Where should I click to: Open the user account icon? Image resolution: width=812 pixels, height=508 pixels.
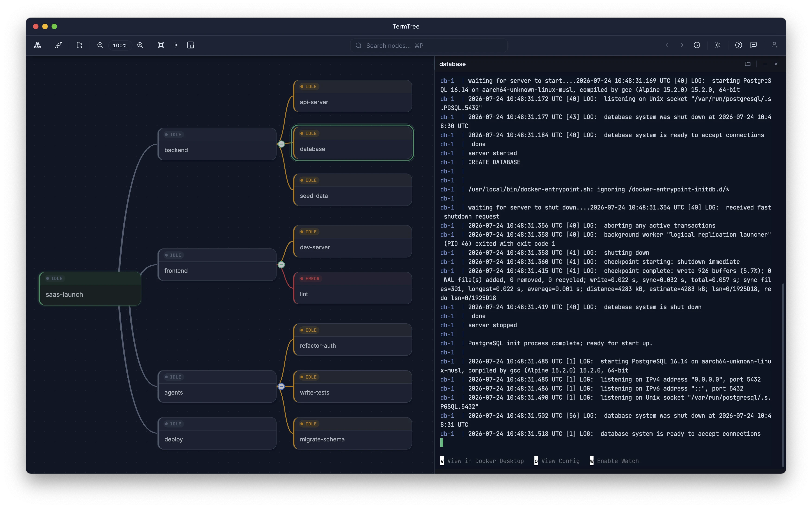774,45
